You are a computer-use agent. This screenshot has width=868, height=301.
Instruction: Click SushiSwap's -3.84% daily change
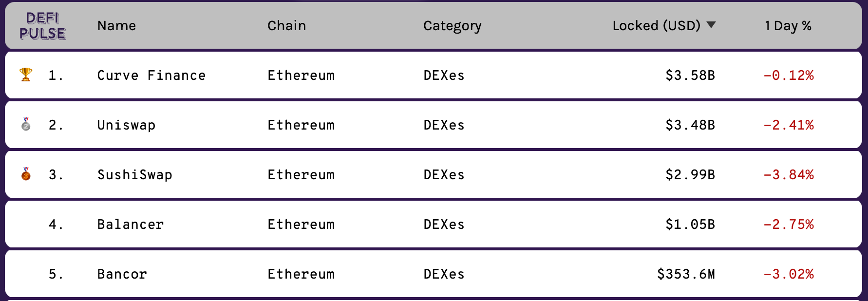tap(788, 175)
